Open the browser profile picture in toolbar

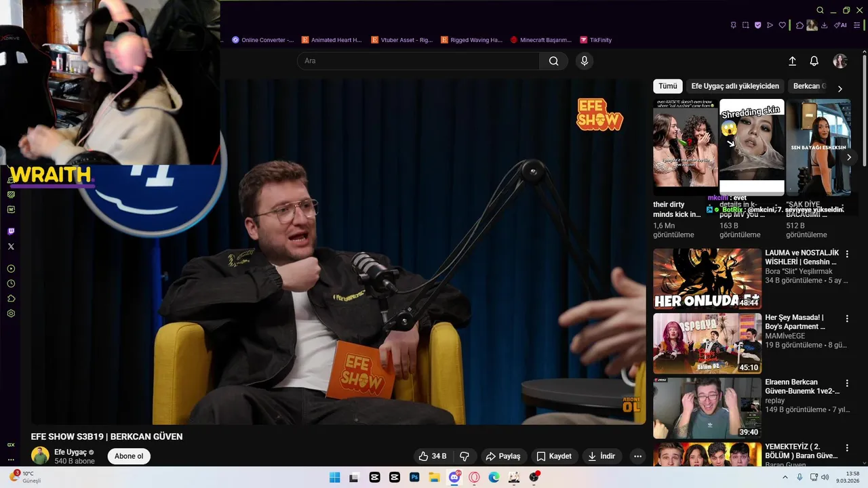(812, 25)
